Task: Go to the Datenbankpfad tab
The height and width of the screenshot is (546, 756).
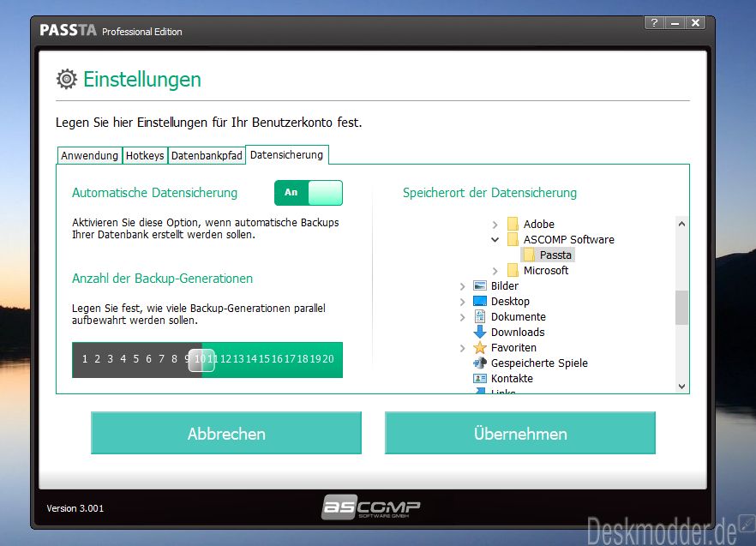Action: click(x=207, y=155)
